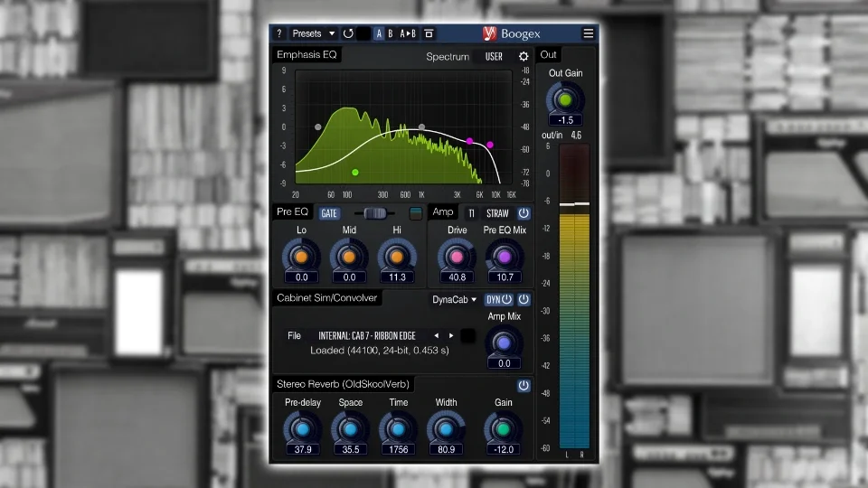
Task: Edit the Amp Mix value 0.0
Action: click(504, 363)
